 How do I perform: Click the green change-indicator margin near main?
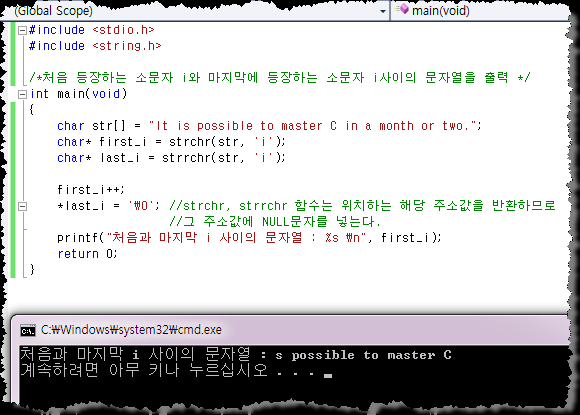[13, 189]
